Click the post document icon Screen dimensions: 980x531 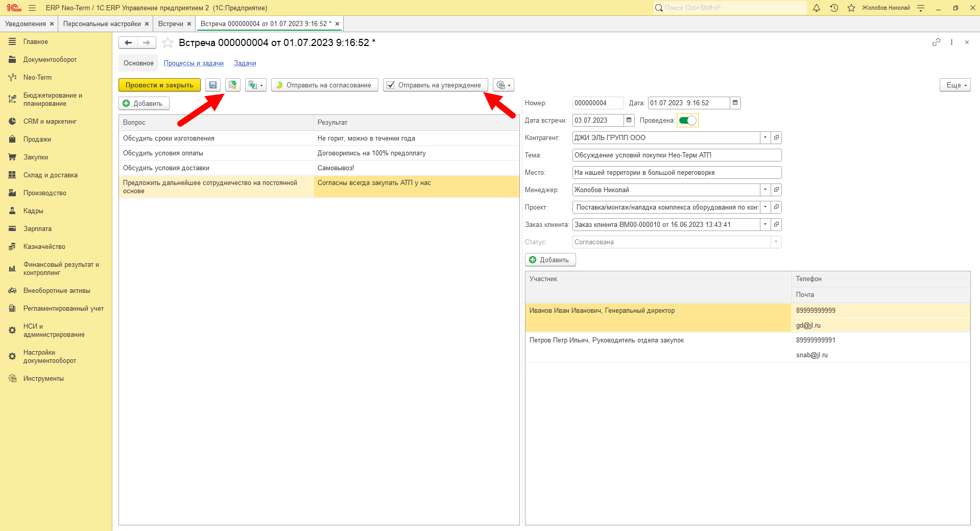point(233,85)
